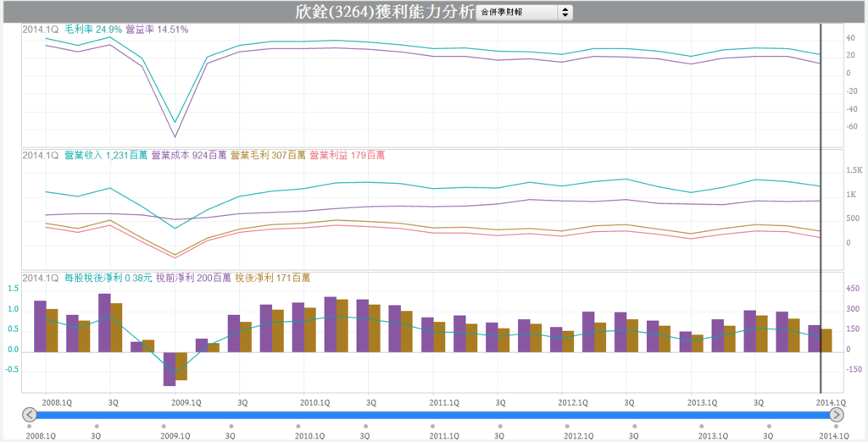Viewport: 868px width, 442px height.
Task: Select the 2011.1Q dot on bottom timeline
Action: (x=433, y=426)
